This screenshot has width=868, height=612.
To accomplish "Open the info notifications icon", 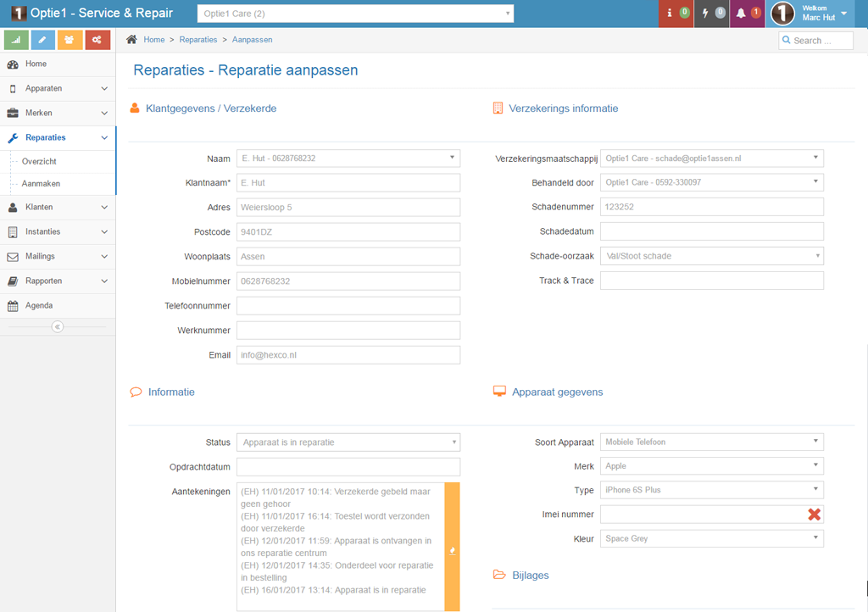I will 676,14.
